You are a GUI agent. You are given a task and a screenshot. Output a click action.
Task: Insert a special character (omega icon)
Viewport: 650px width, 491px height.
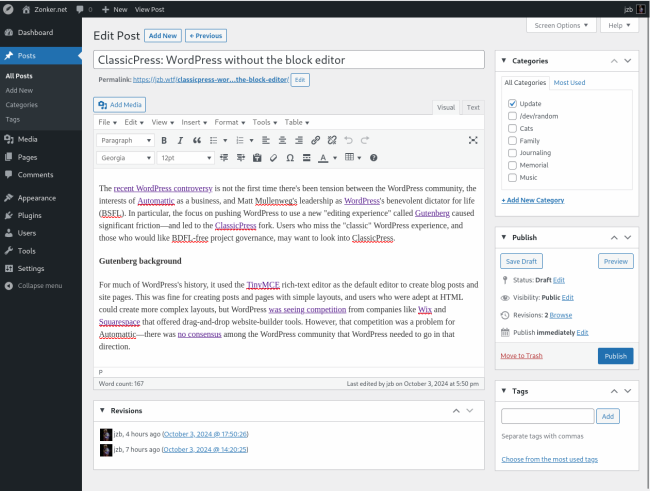coord(289,158)
